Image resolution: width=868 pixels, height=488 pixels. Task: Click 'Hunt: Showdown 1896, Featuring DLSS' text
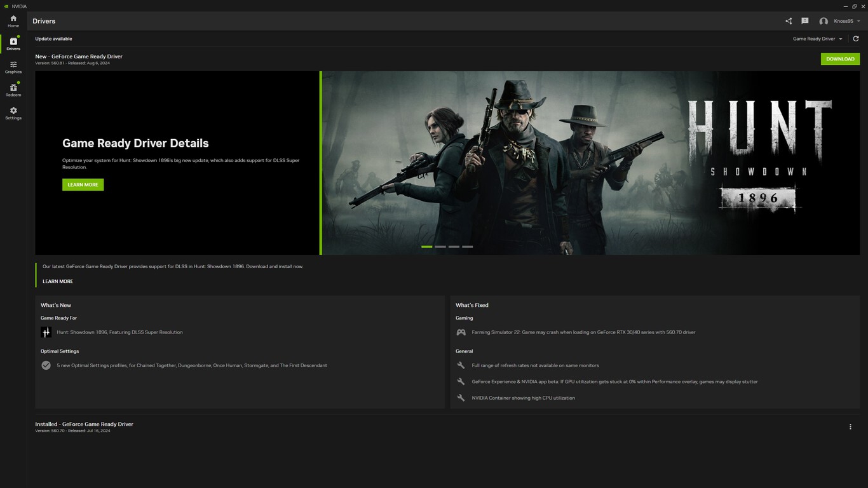[x=119, y=332]
